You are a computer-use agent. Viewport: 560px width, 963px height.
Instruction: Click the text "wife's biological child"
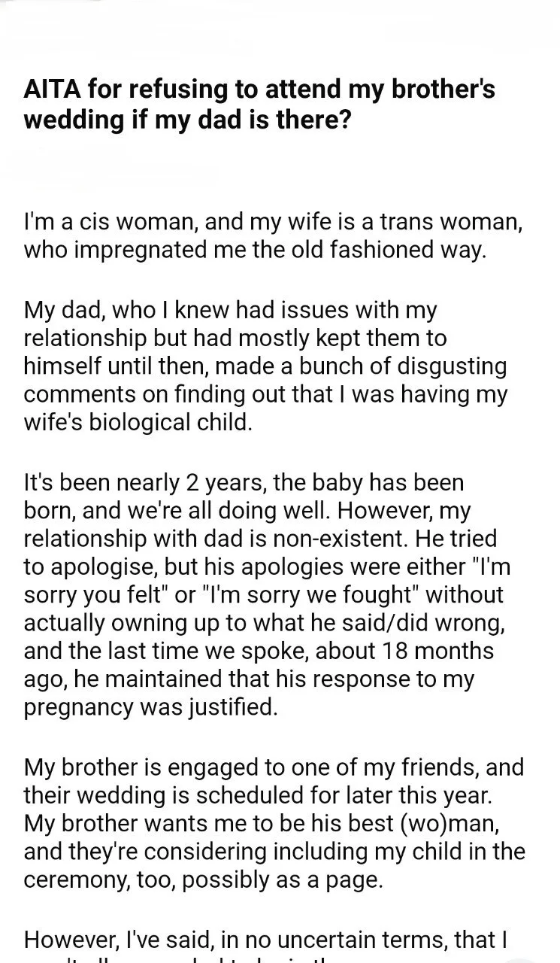click(x=136, y=421)
